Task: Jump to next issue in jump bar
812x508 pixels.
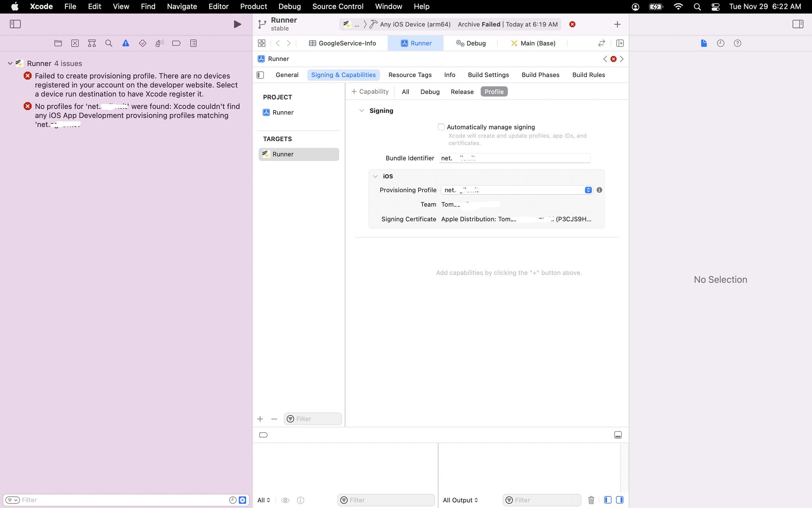Action: tap(622, 59)
